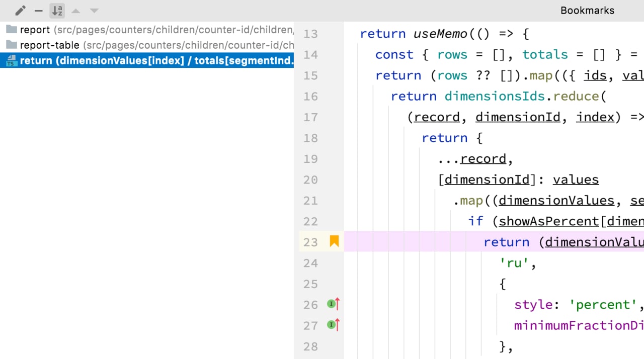Click the TS file icon of selected bookmark
Viewport: 644px width, 359px height.
(11, 61)
